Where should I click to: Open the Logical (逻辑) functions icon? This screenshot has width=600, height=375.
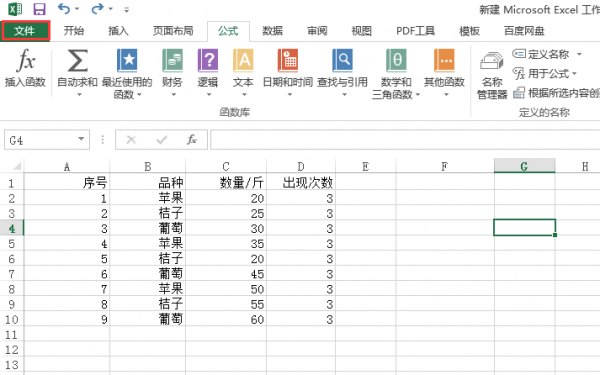(x=208, y=60)
